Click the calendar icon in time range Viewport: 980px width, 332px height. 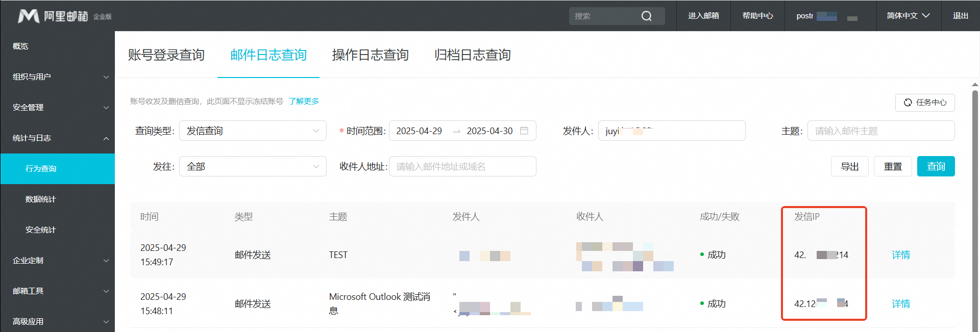(524, 131)
